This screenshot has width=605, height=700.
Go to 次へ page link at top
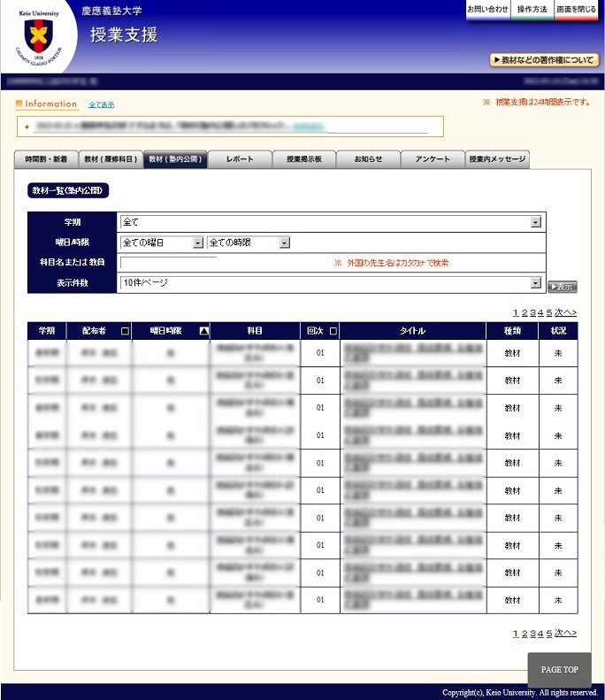(565, 312)
